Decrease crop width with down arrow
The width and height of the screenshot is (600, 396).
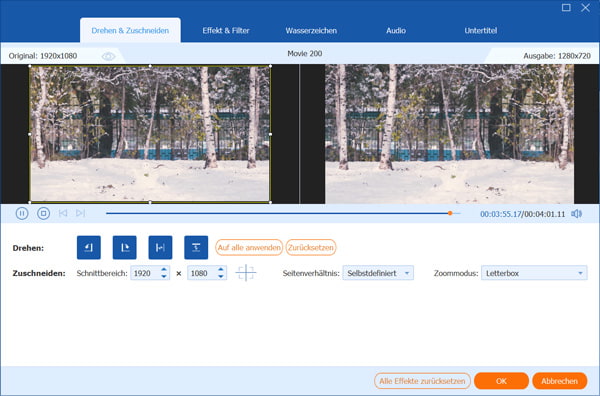(x=164, y=277)
